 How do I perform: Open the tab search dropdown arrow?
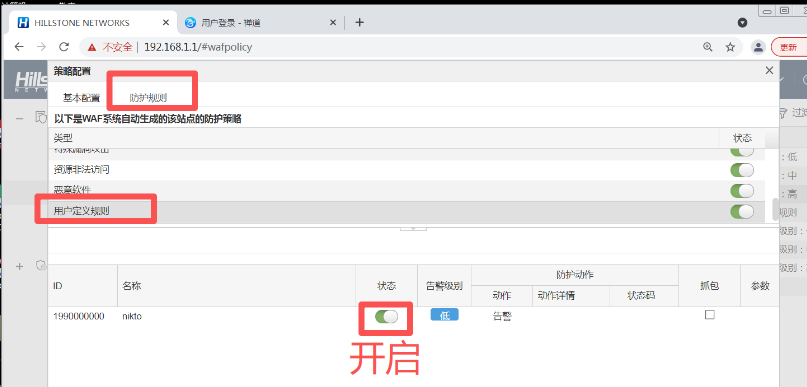click(x=742, y=23)
